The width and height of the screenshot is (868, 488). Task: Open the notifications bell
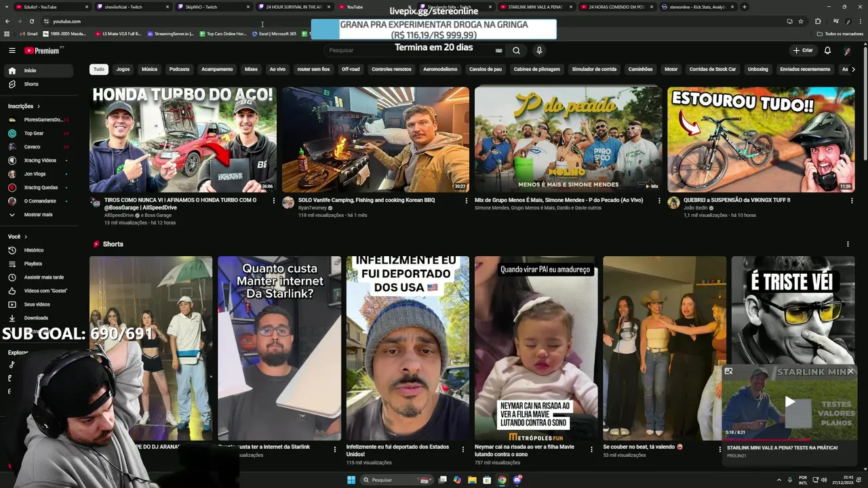pos(827,50)
